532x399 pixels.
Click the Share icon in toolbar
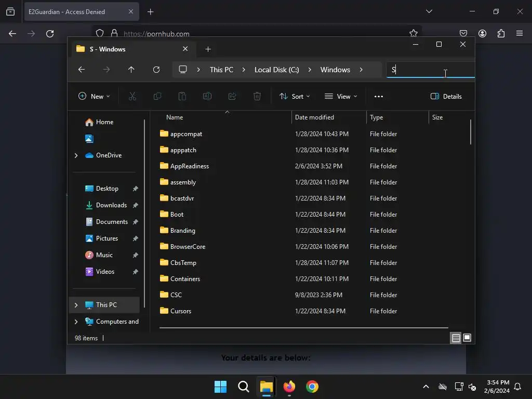coord(232,96)
